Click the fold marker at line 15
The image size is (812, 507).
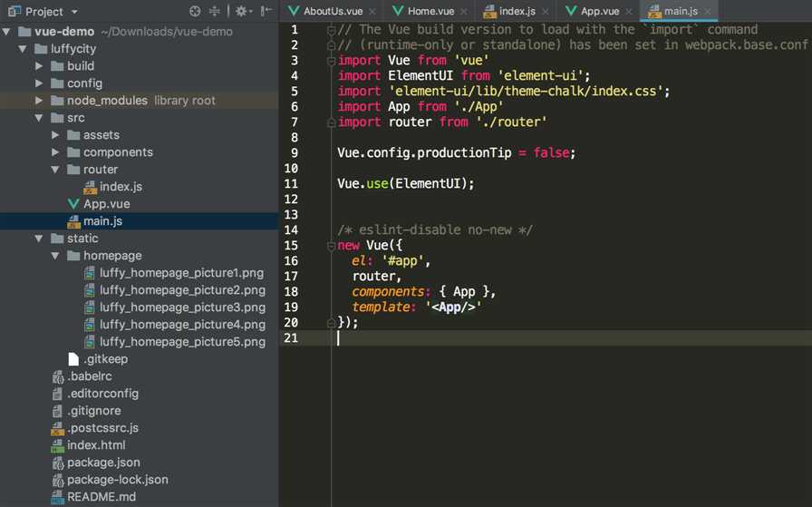332,247
